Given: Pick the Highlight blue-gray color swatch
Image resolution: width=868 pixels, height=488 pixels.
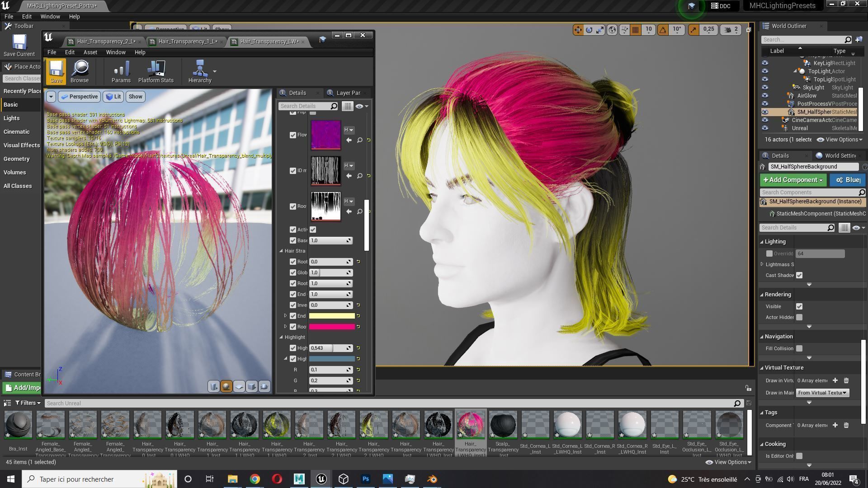Looking at the screenshot, I should 332,359.
